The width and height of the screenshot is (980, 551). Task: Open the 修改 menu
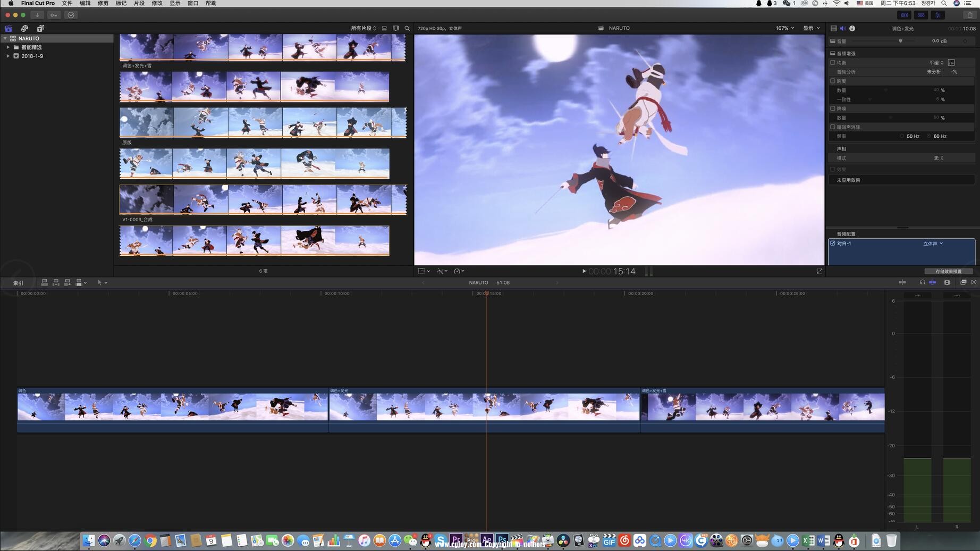point(157,3)
